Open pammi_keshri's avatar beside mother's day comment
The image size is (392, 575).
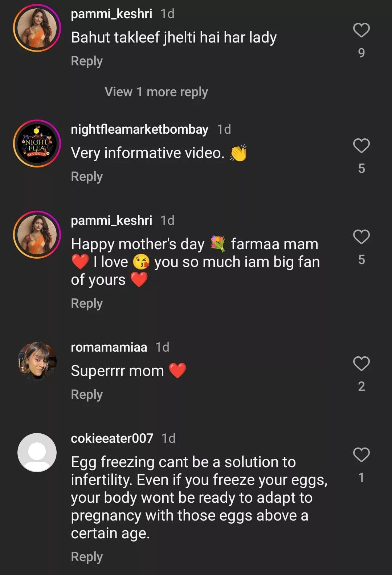[x=37, y=235]
